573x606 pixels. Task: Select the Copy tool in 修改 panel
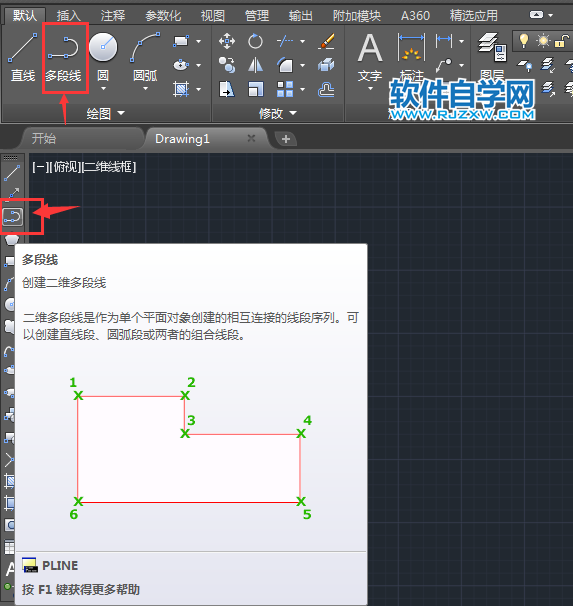point(227,65)
